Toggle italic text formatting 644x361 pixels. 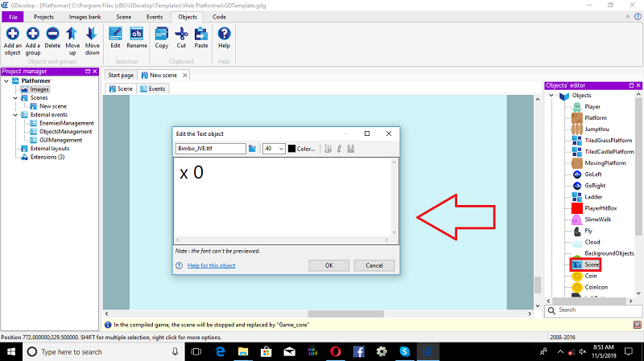[339, 149]
